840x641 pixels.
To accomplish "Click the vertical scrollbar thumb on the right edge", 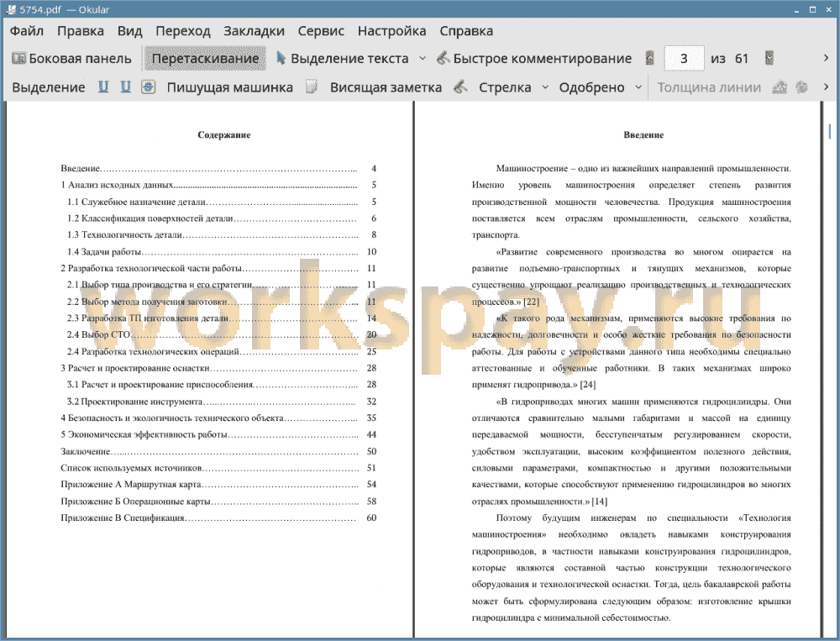I will pyautogui.click(x=829, y=132).
